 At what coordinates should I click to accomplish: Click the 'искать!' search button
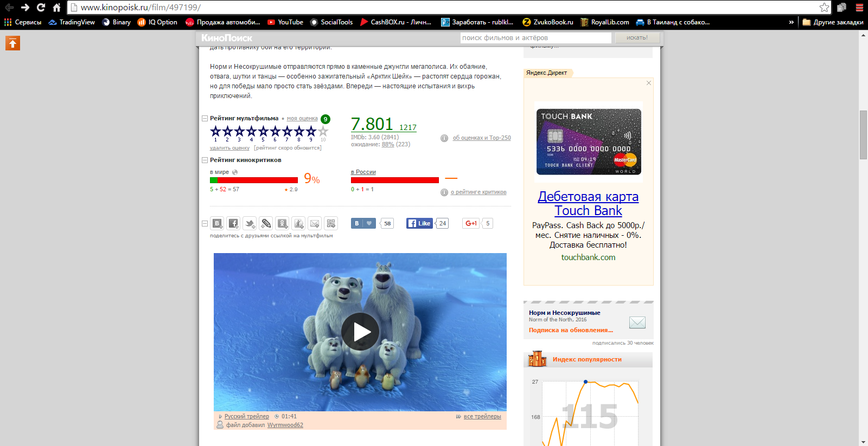click(x=637, y=38)
